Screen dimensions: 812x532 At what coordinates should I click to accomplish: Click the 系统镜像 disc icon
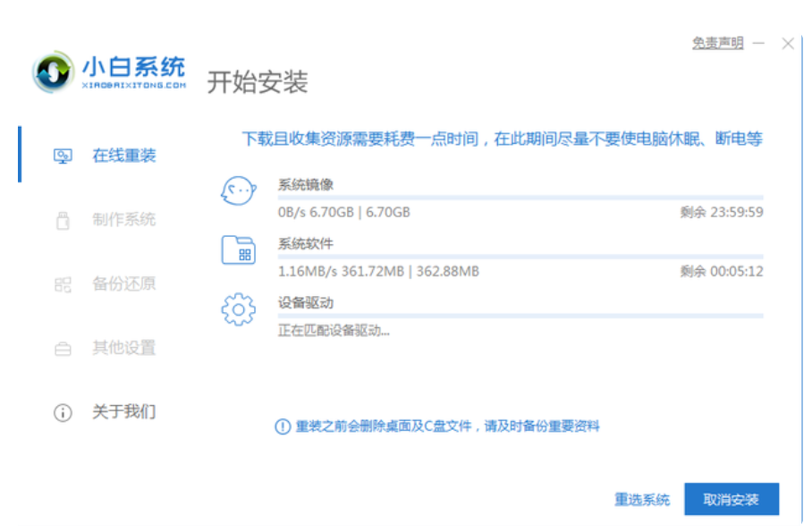pyautogui.click(x=238, y=190)
